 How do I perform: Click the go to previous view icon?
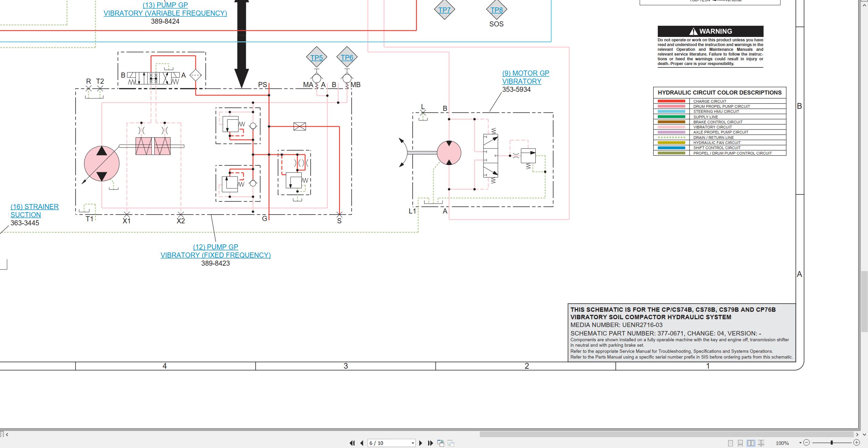441,443
